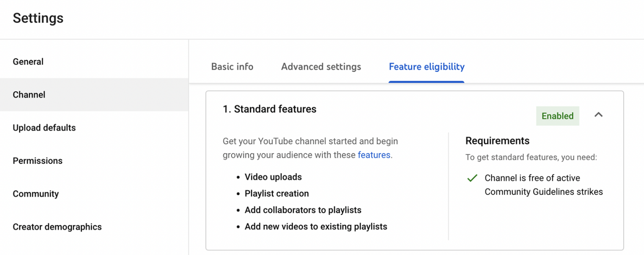Open the features hyperlink
The height and width of the screenshot is (255, 644).
click(x=374, y=155)
